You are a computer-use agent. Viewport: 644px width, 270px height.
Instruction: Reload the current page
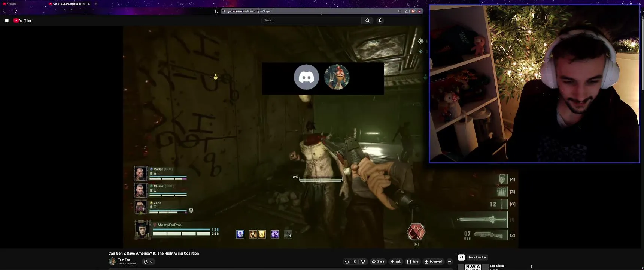pos(15,11)
